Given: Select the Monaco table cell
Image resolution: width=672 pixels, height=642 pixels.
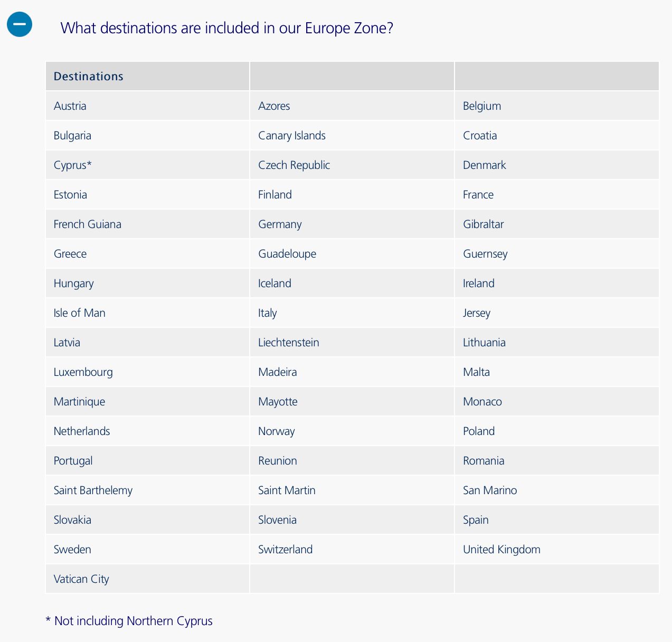Looking at the screenshot, I should pyautogui.click(x=482, y=402).
